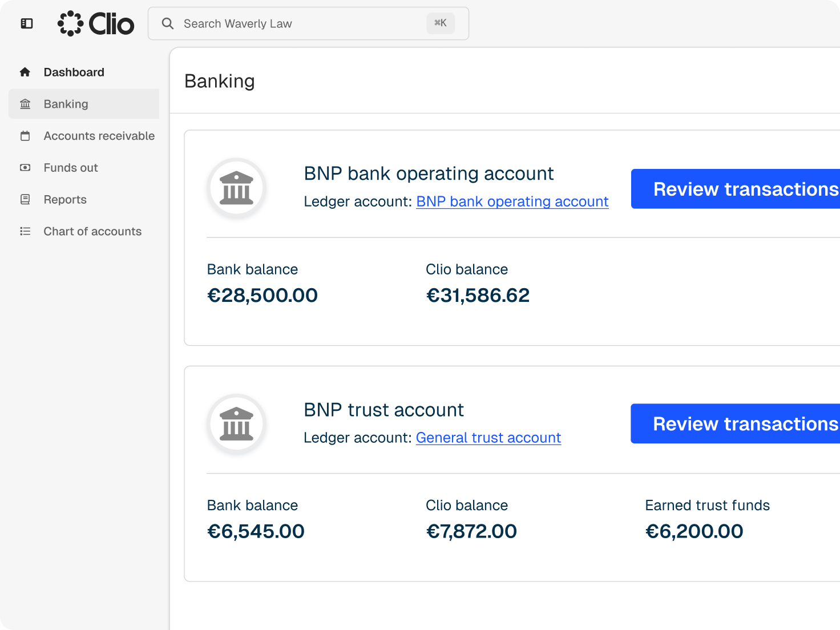Open the General trust account ledger link
Viewport: 840px width, 630px height.
488,438
